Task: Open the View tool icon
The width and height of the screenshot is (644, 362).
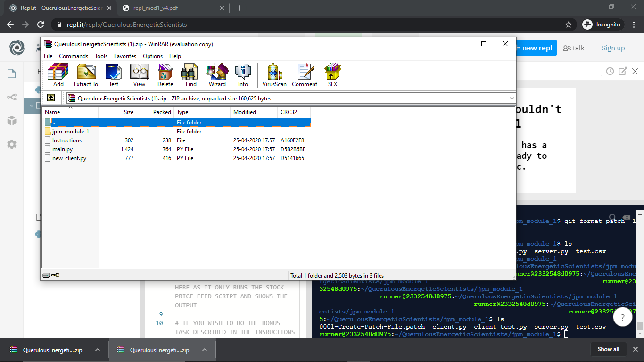Action: (x=139, y=74)
